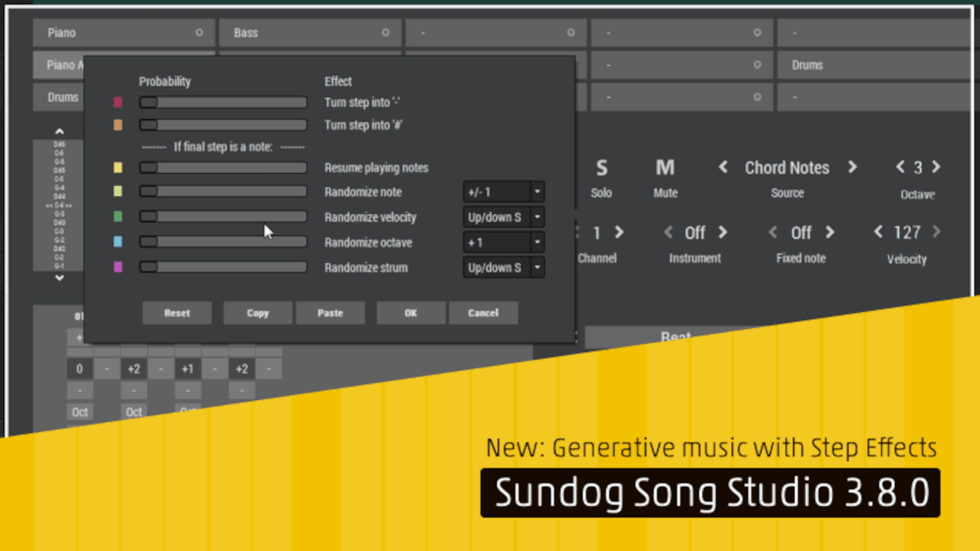Click the yellow swatch for Resume playing notes
Screen dimensions: 980x551
(118, 167)
